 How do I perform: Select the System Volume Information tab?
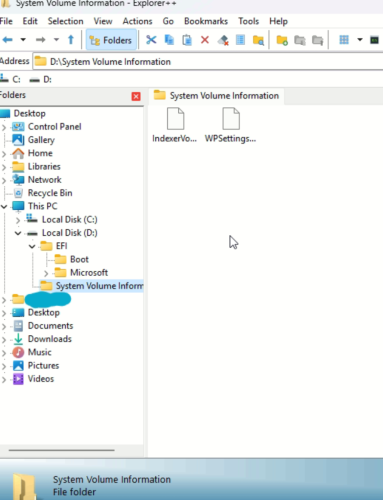[216, 96]
